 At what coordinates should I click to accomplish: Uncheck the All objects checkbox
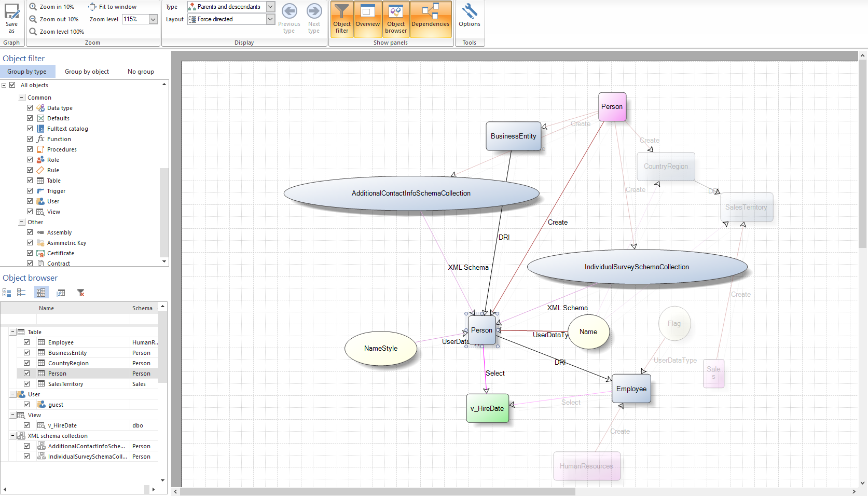[12, 85]
